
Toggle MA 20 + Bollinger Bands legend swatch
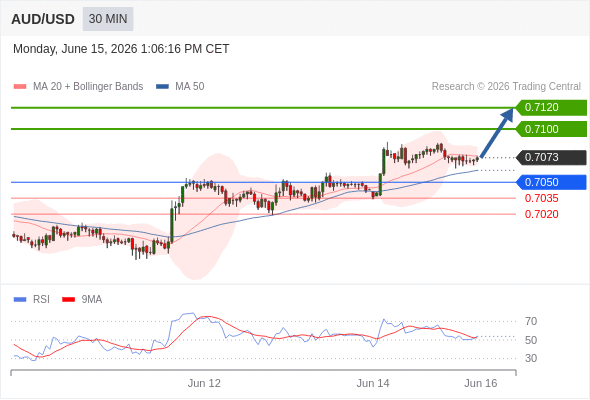(x=20, y=87)
